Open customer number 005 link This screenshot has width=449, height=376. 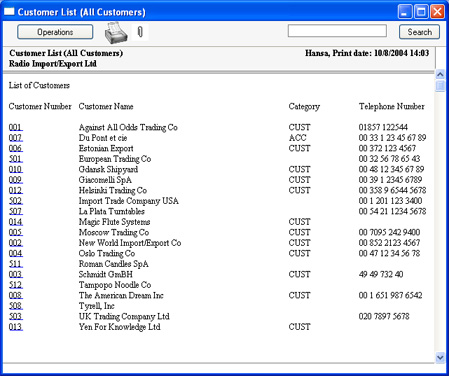[16, 232]
